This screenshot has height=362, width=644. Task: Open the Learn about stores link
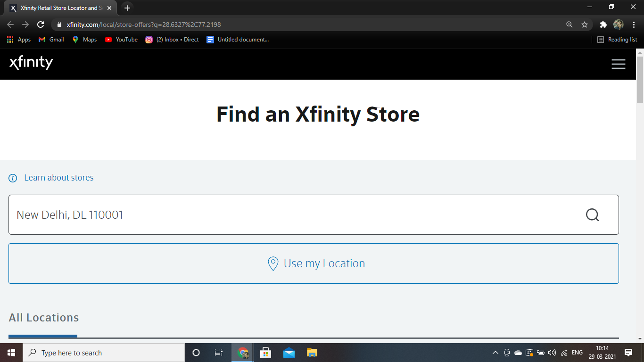pos(59,178)
